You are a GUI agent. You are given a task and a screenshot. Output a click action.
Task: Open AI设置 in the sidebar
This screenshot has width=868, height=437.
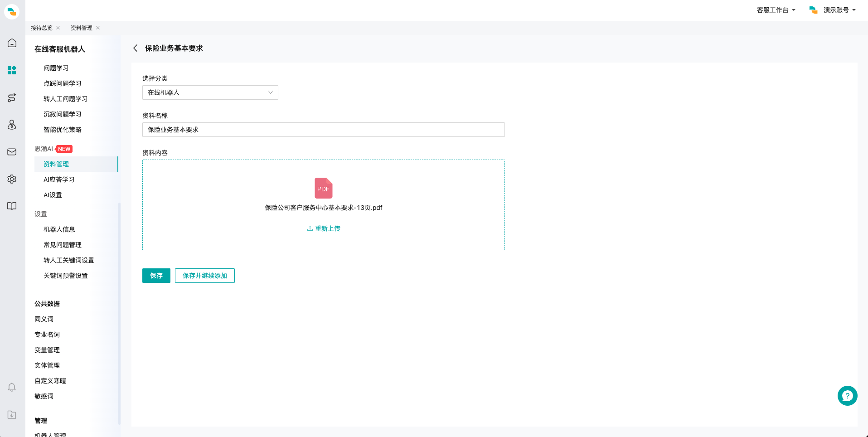pos(53,195)
